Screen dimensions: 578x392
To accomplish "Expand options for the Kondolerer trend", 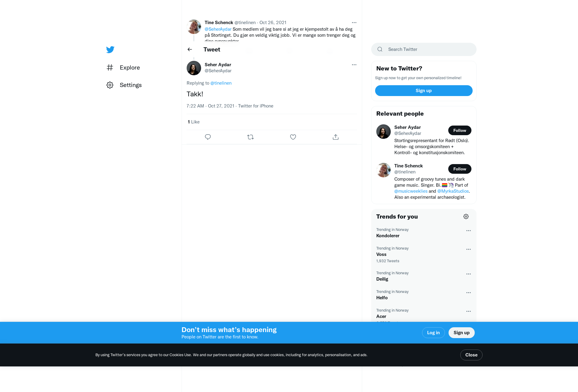I will tap(468, 231).
